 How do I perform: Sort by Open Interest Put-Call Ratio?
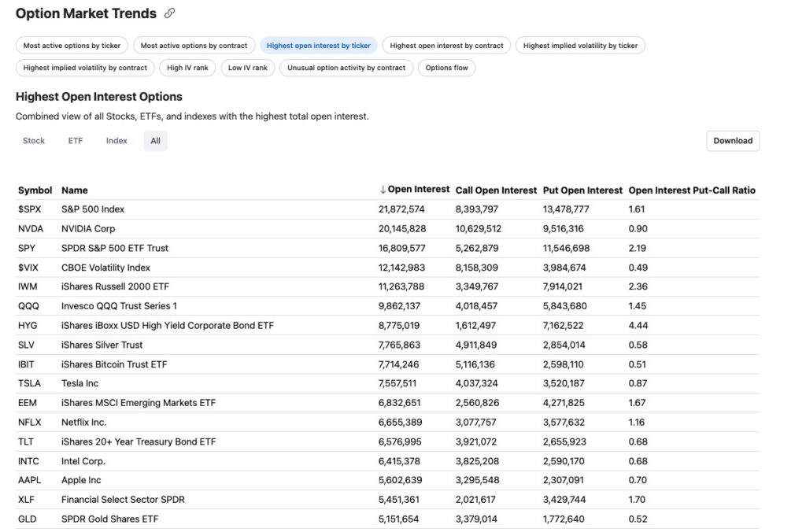[691, 190]
